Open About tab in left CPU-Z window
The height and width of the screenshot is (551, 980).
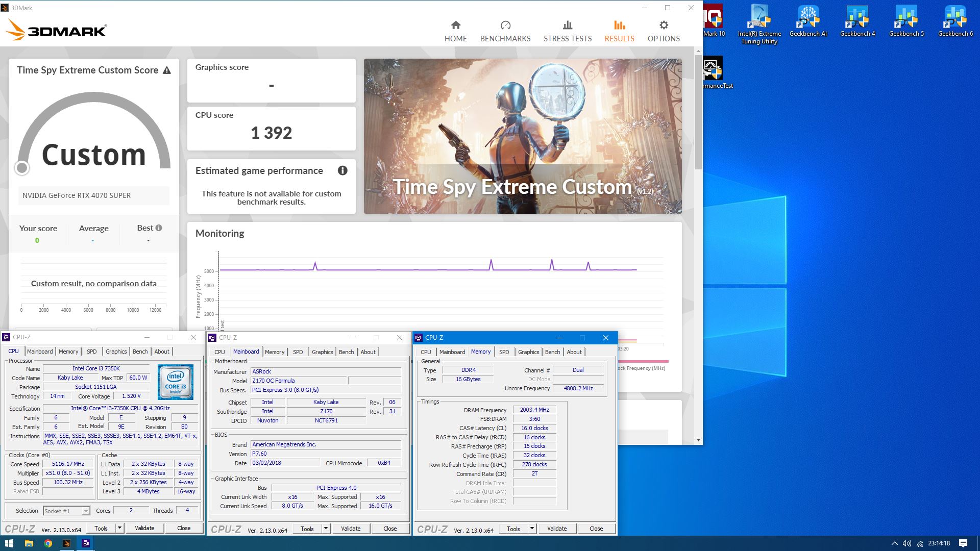click(x=162, y=352)
